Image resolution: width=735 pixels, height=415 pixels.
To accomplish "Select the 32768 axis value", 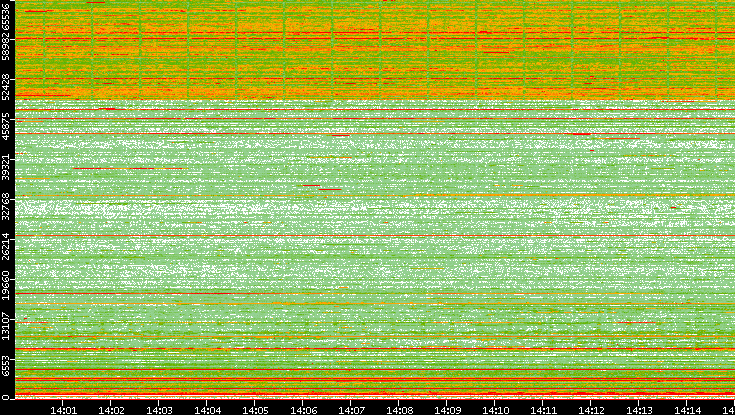I will [6, 206].
